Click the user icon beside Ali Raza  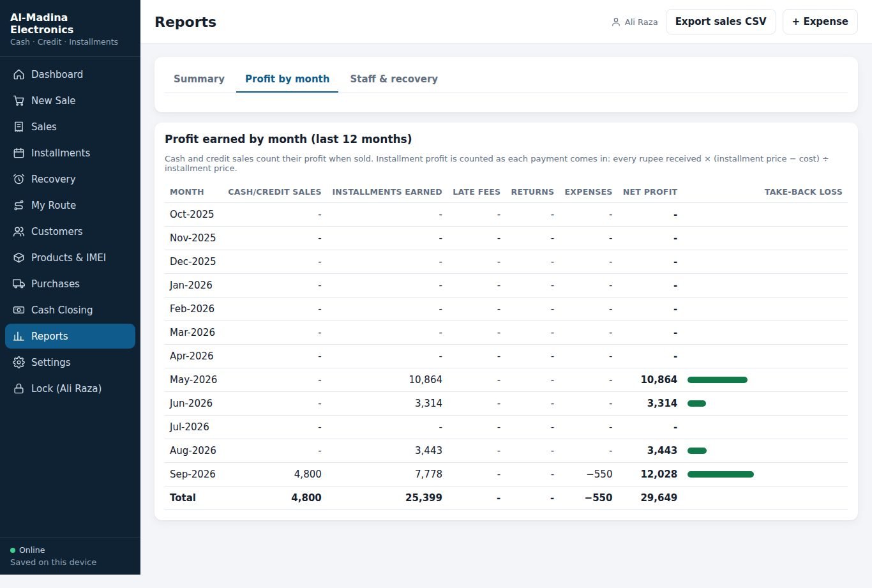click(615, 22)
